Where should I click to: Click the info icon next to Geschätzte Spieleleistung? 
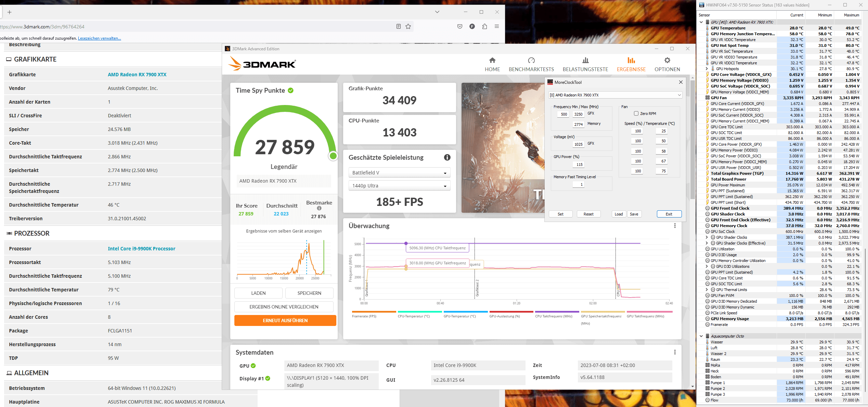(447, 157)
